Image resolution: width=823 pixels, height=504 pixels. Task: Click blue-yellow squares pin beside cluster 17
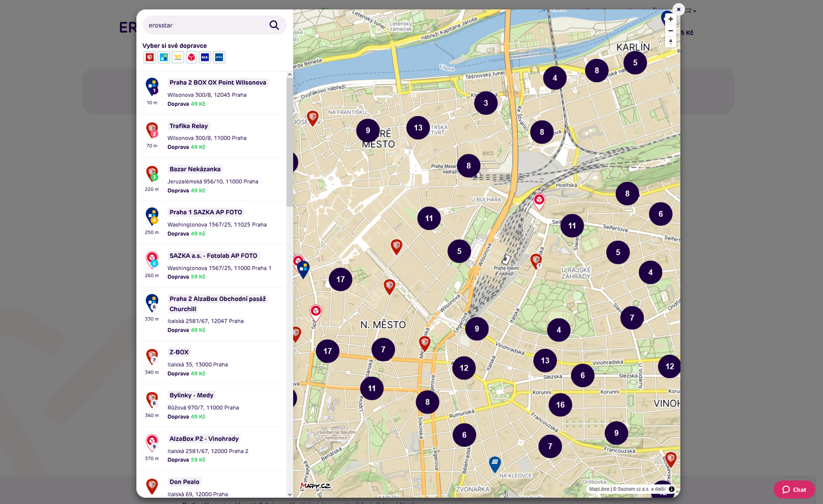click(303, 270)
